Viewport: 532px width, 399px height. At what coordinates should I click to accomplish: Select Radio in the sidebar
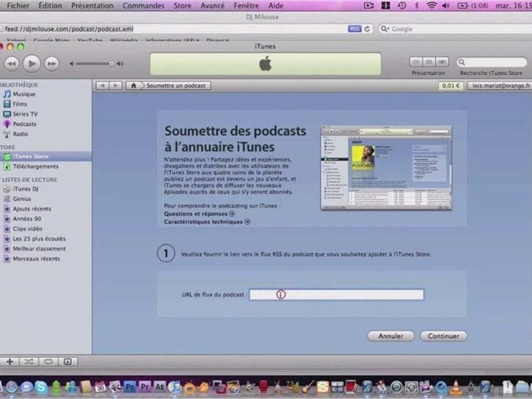tap(21, 134)
